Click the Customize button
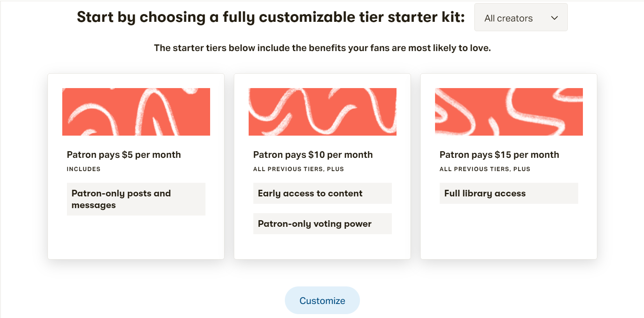 [322, 300]
